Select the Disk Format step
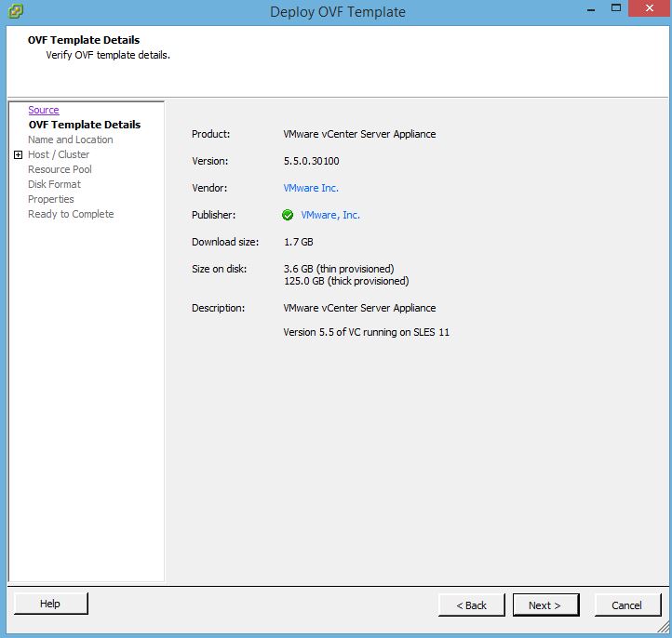 54,184
